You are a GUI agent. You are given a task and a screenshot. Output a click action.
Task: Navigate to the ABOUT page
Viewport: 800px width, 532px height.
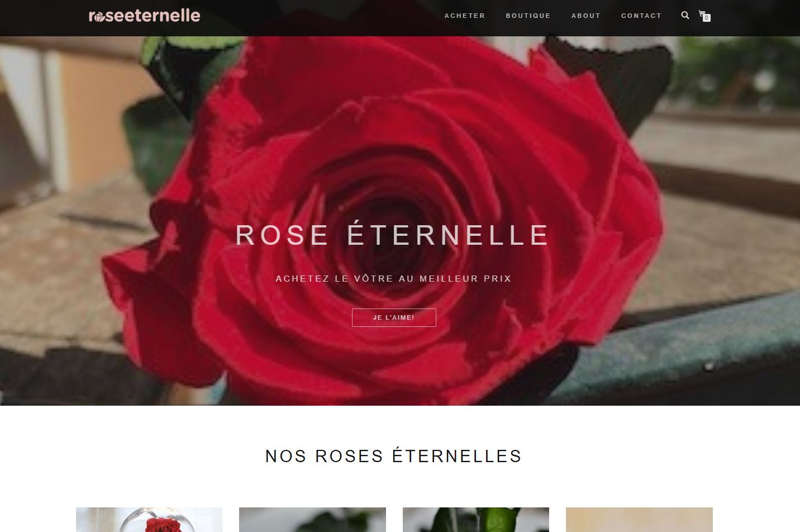pos(585,16)
